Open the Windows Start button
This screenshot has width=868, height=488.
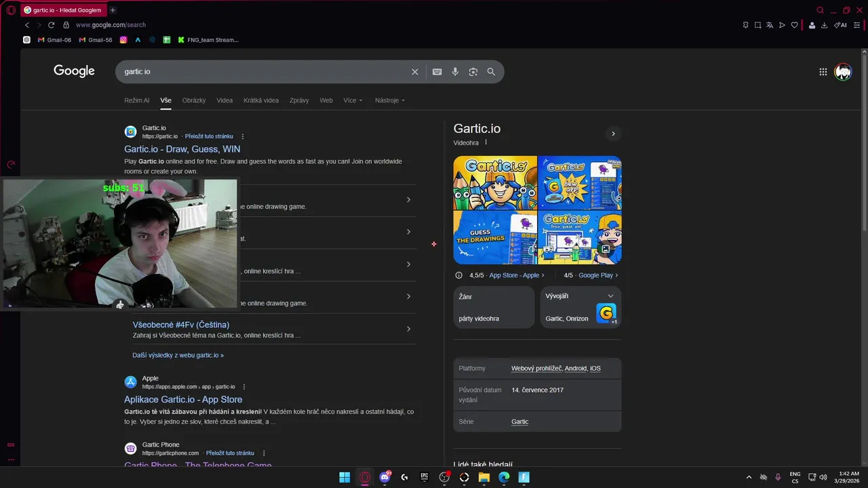click(344, 477)
